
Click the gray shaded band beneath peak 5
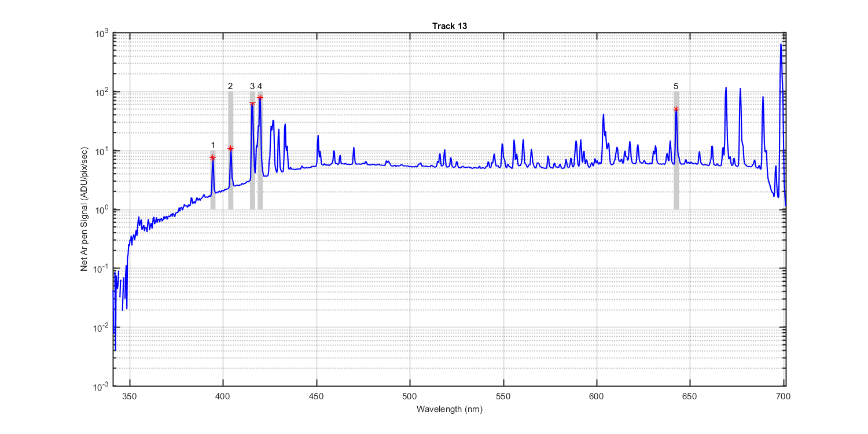[x=676, y=150]
